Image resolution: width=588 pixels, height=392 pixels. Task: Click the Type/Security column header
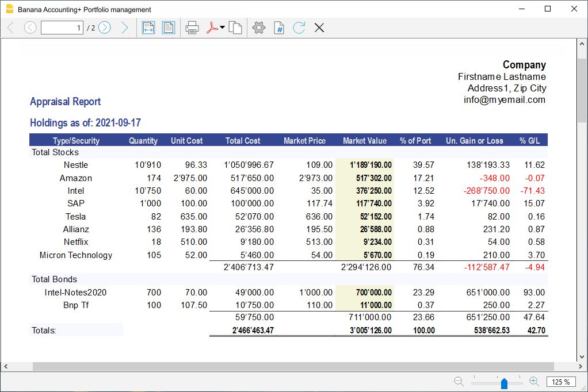coord(76,141)
